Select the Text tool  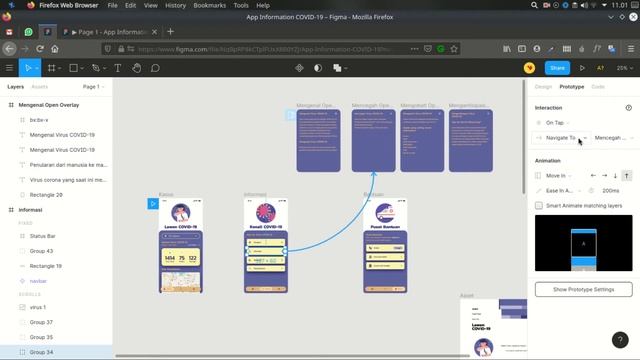[x=118, y=68]
